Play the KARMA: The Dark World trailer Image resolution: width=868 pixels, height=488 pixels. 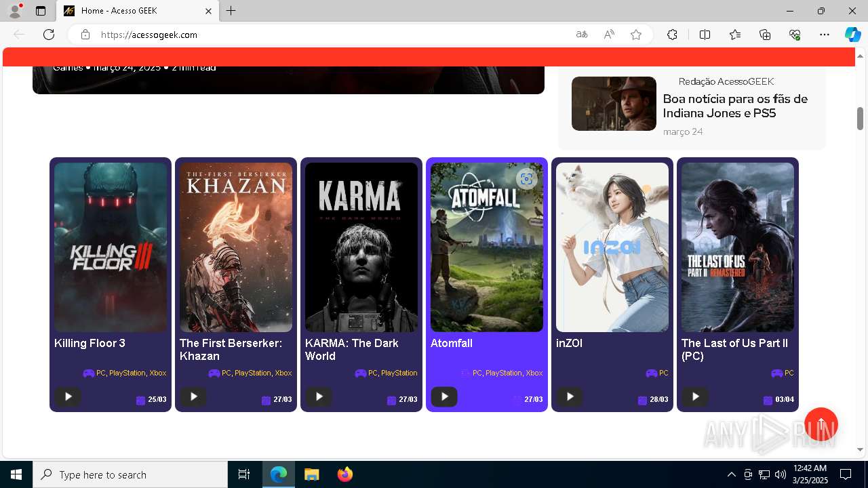(319, 396)
